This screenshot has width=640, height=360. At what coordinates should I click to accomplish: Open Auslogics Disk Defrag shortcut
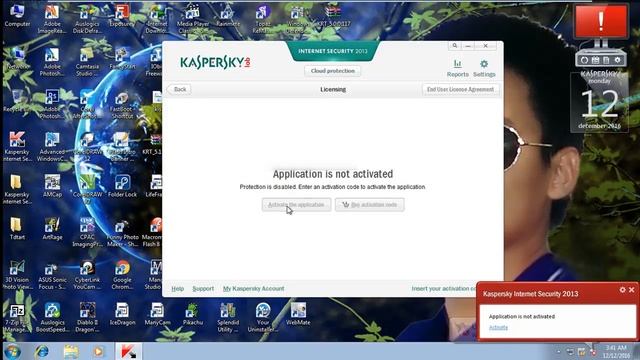click(x=87, y=20)
